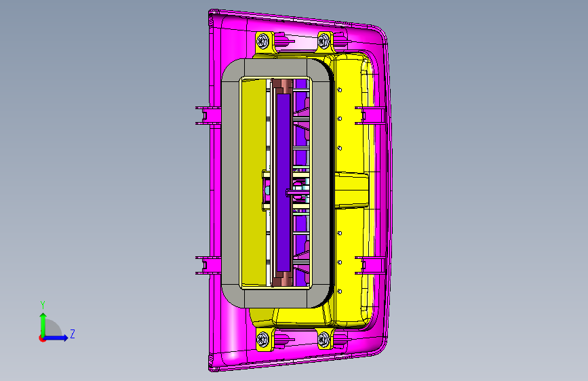Click the blue Z axis arrow of the triad

(56, 338)
